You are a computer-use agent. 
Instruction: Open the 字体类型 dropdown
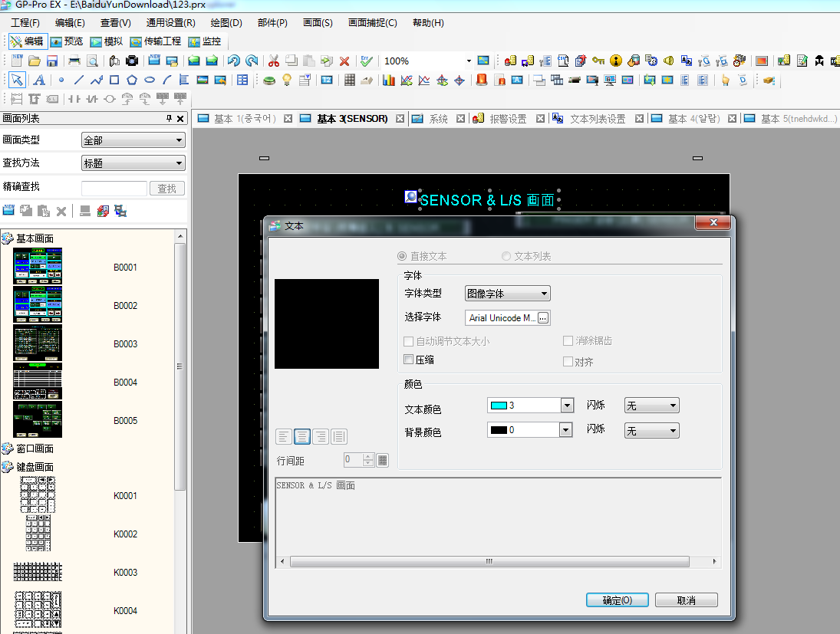(x=508, y=294)
